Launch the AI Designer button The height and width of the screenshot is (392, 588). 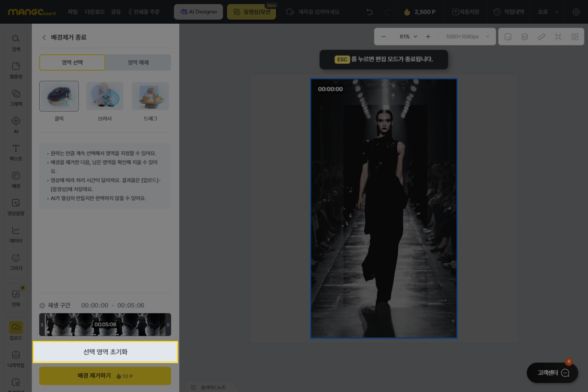(x=198, y=12)
